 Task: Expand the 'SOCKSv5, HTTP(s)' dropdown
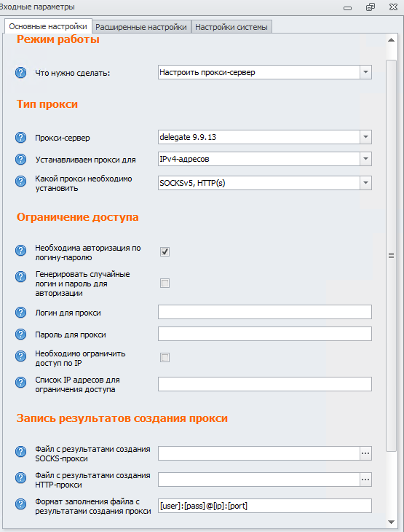click(x=365, y=183)
